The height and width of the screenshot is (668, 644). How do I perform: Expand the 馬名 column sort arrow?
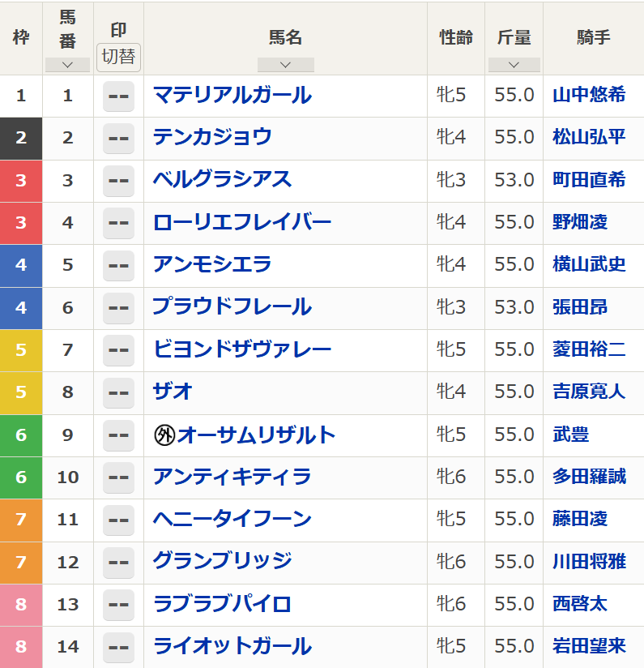[285, 65]
